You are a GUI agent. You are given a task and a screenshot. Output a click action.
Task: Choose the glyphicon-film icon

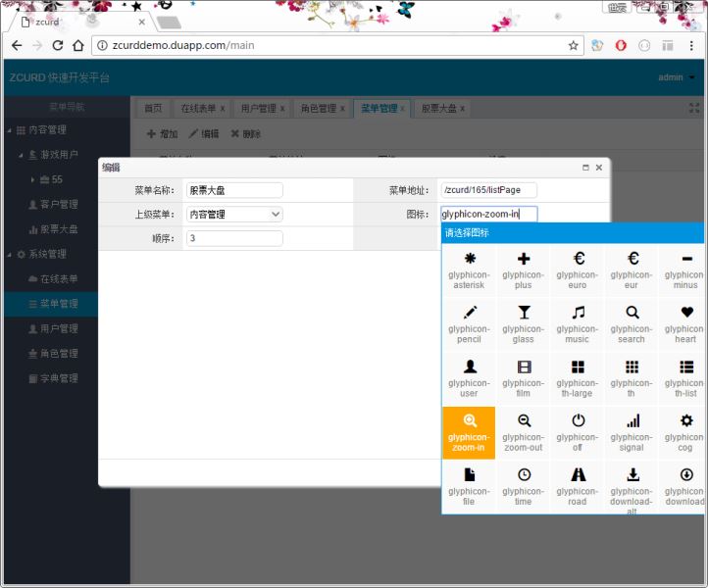point(524,378)
